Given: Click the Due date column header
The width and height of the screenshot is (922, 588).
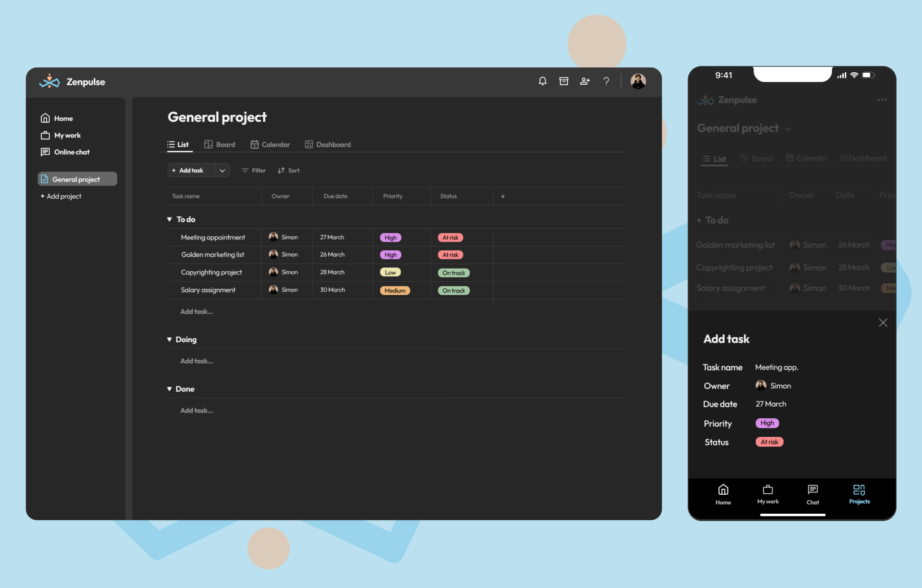Looking at the screenshot, I should [335, 196].
